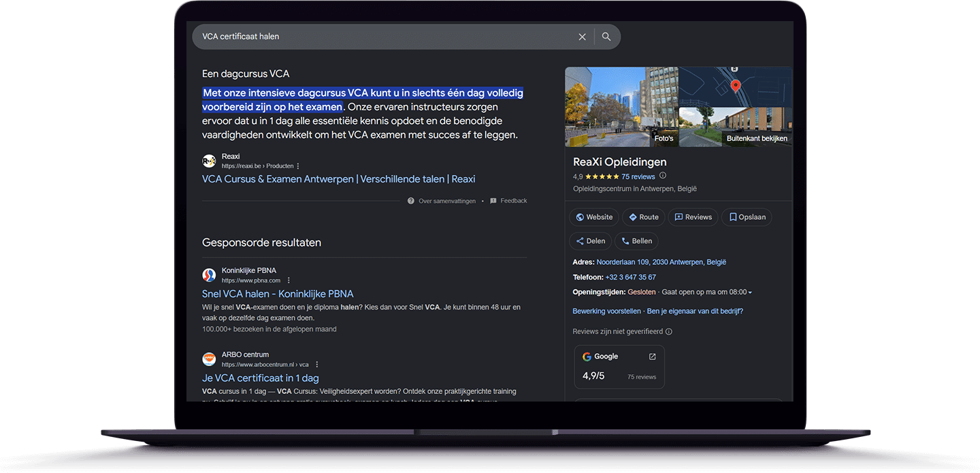Open the three-dot menu beside reaxi.be
Viewport: 980px width, 473px height.
pos(298,166)
